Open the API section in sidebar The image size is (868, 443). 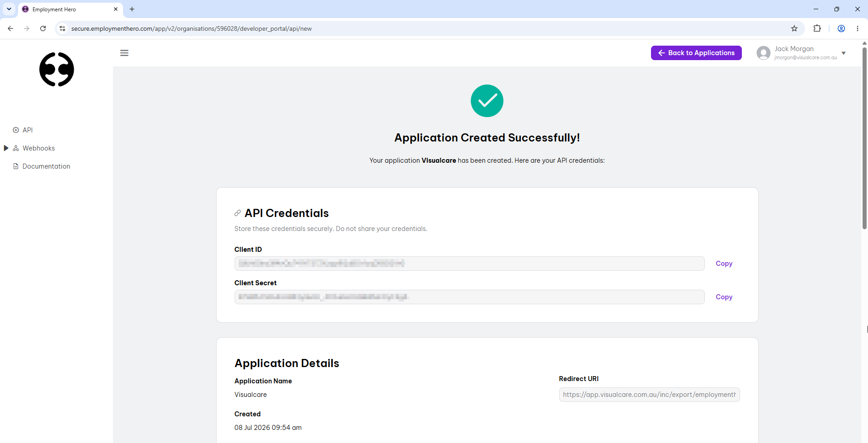28,130
